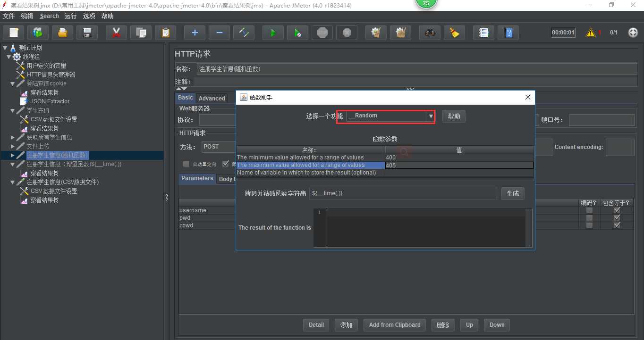
Task: Collapse all nodes with the minus icon
Action: (x=219, y=33)
